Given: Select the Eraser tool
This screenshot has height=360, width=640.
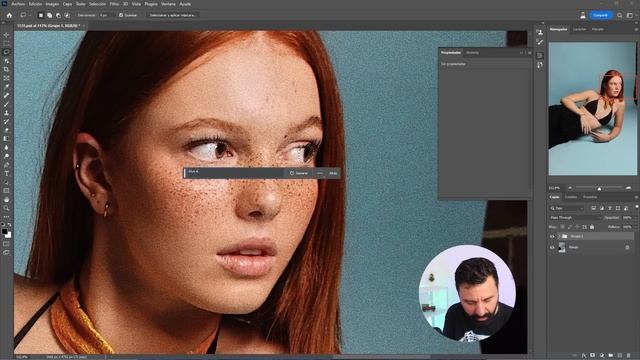Looking at the screenshot, I should [6, 130].
